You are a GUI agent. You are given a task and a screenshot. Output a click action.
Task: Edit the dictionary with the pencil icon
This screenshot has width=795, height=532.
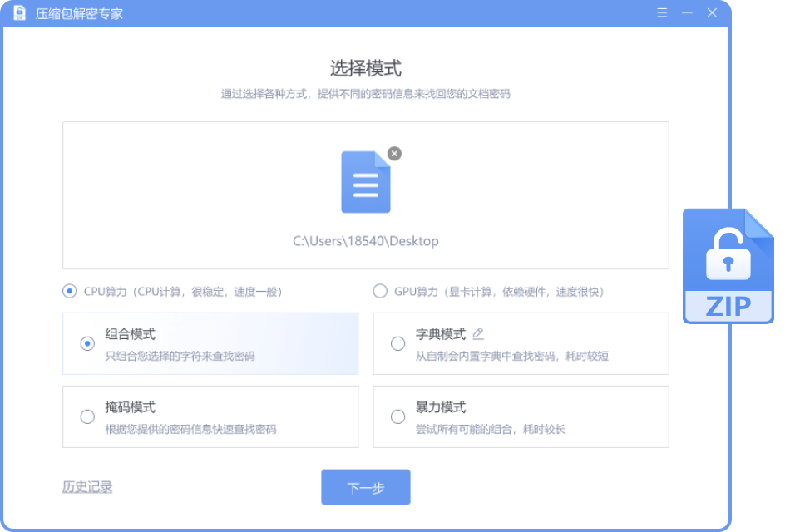[478, 333]
